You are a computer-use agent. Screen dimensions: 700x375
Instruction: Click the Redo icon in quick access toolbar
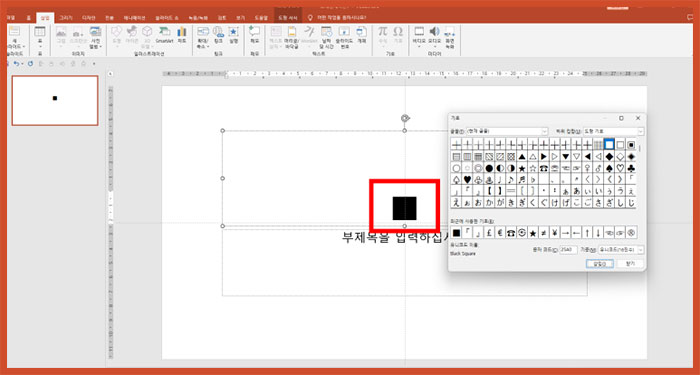click(30, 64)
